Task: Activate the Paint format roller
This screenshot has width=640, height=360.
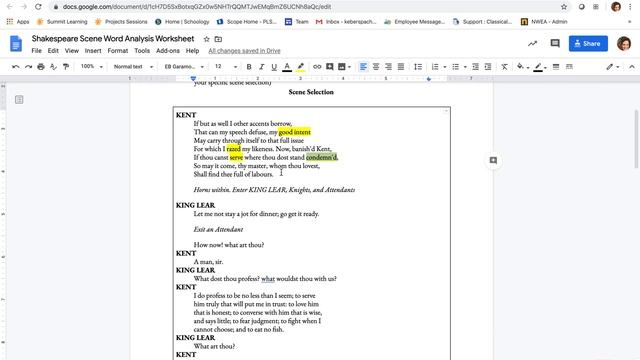Action: pyautogui.click(x=66, y=67)
